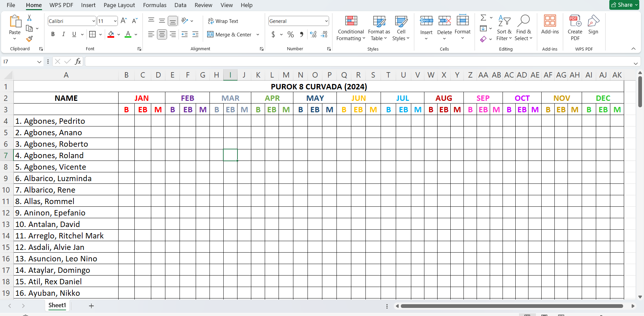Click the Align Right icon
Viewport: 644px width, 316px height.
coord(173,34)
